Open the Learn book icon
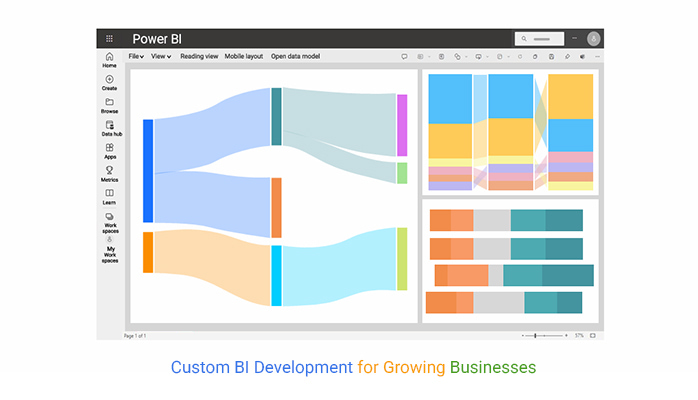This screenshot has width=698, height=400. 109,197
